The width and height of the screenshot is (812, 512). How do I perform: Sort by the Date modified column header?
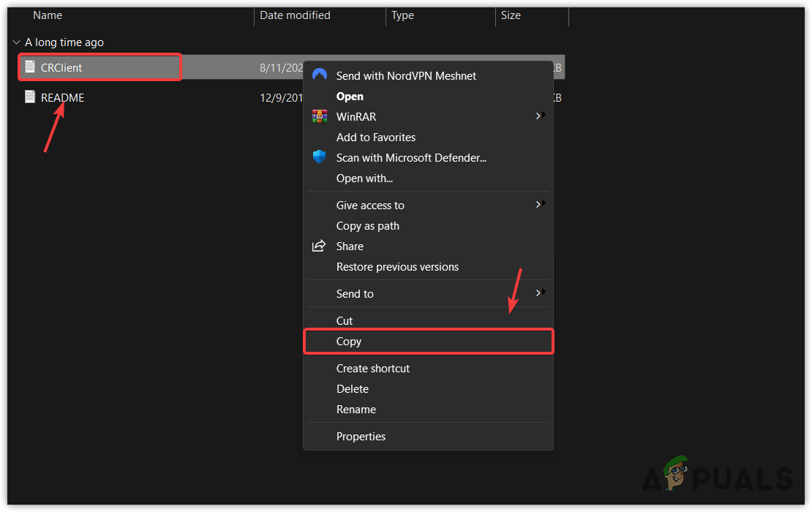click(x=295, y=15)
